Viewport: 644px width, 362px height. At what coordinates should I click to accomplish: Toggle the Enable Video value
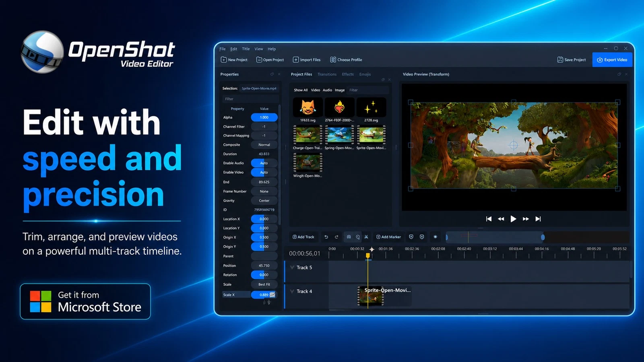264,173
